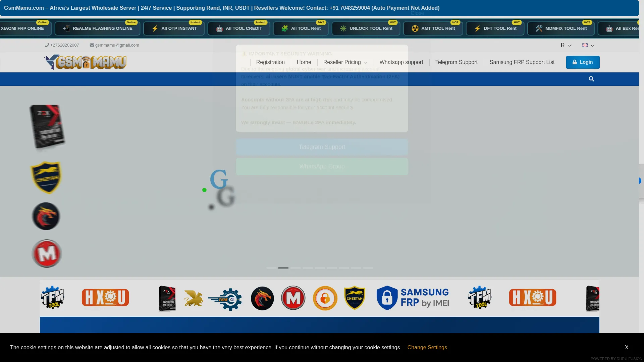This screenshot has width=644, height=362.
Task: Dismiss the cookie banner with X
Action: (x=627, y=348)
